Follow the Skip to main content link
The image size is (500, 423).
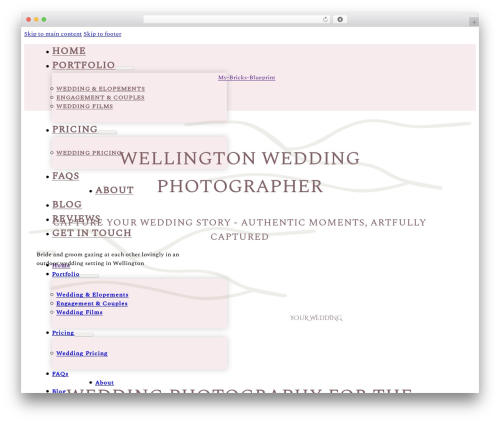(x=53, y=34)
